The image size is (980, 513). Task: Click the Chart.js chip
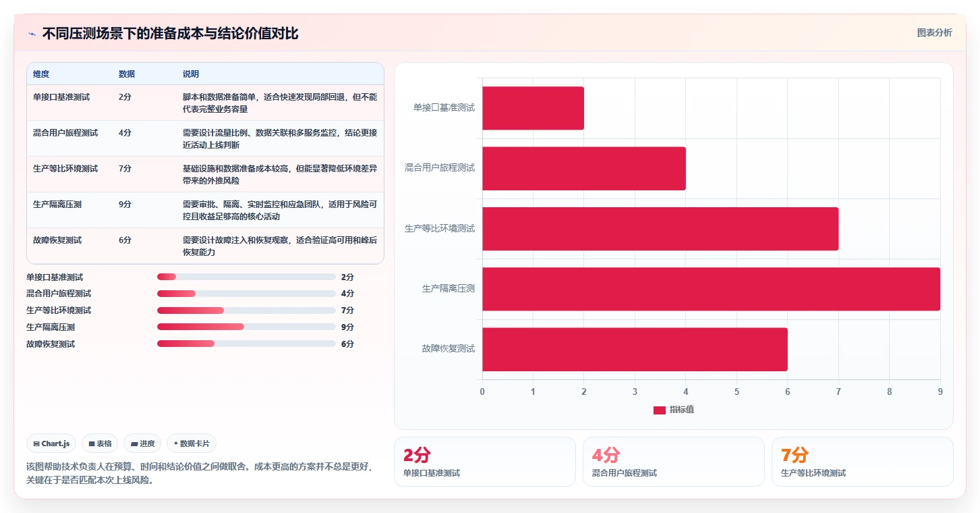[x=52, y=443]
